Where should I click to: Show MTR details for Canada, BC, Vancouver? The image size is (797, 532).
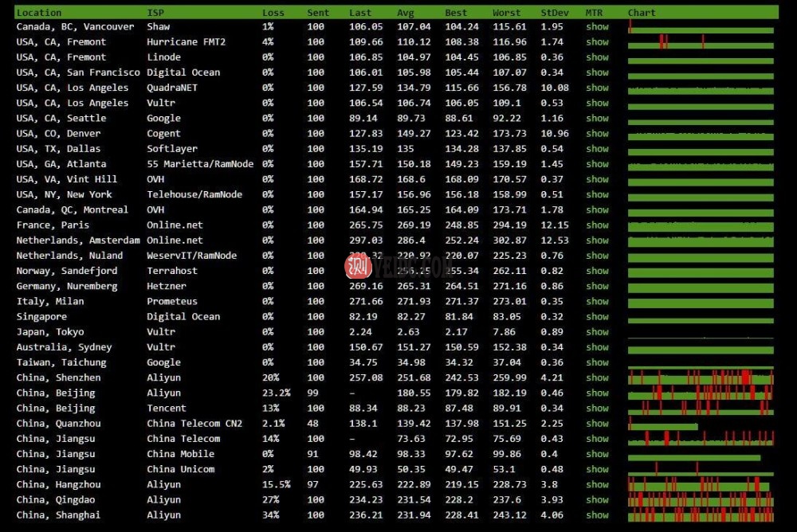(x=598, y=26)
